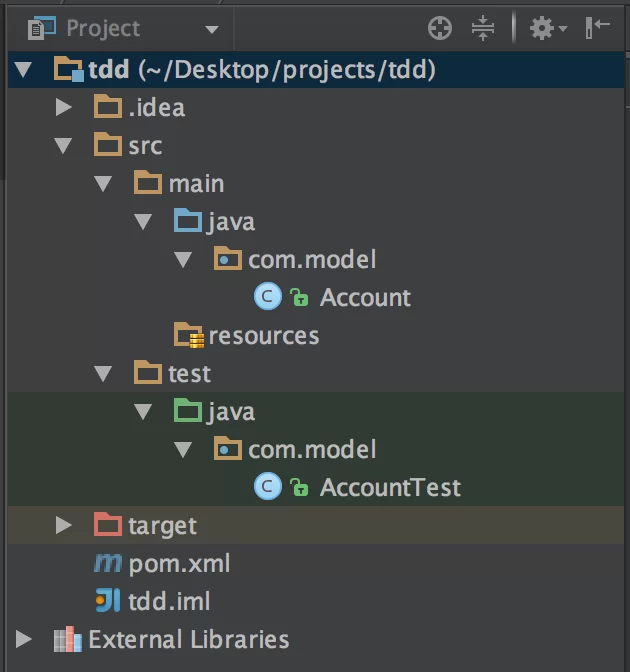Select tdd (~/Desktop/projects/tdd) root label
The width and height of the screenshot is (630, 672).
pos(262,69)
